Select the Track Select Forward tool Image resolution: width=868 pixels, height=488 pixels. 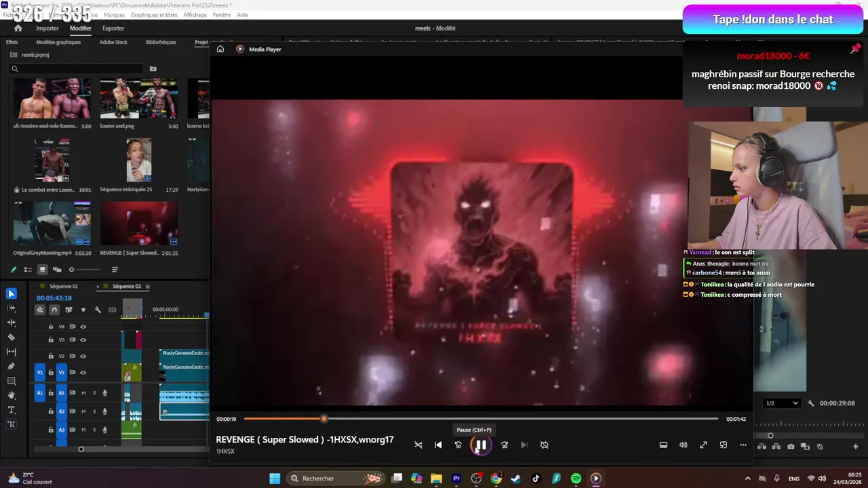(x=12, y=308)
